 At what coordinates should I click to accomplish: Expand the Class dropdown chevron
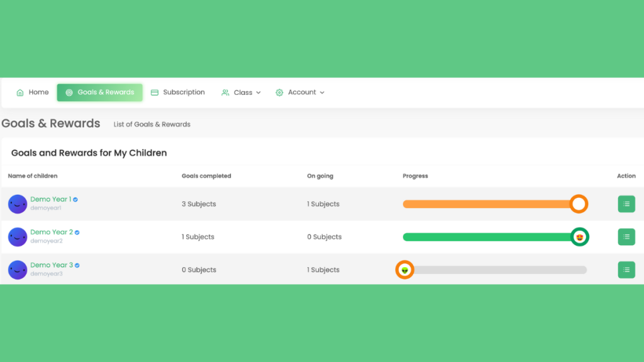tap(258, 93)
